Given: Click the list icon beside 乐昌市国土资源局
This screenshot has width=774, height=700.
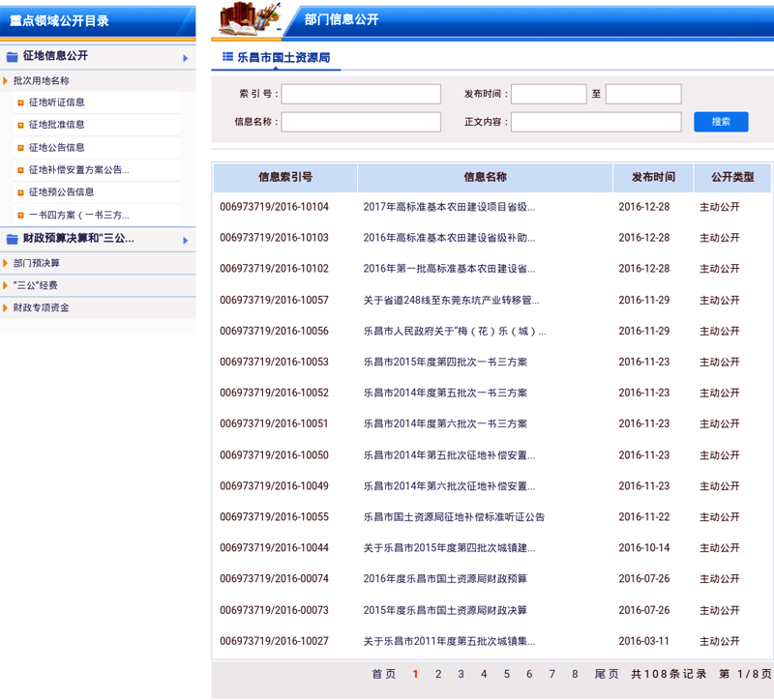Looking at the screenshot, I should pos(228,58).
